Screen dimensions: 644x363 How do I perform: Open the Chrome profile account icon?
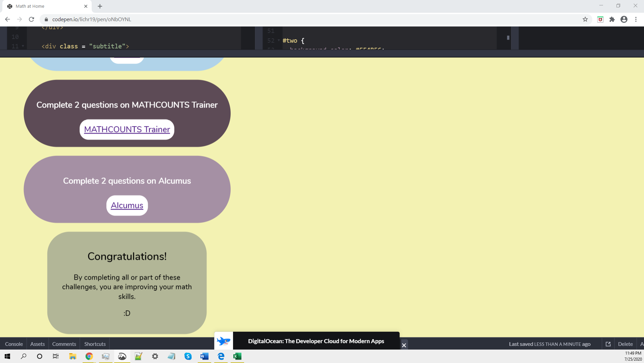pos(624,19)
